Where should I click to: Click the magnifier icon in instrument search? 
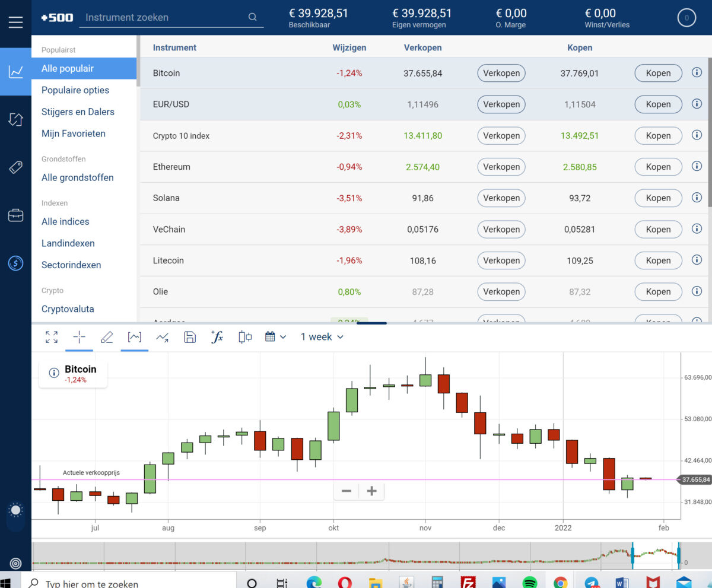click(253, 17)
